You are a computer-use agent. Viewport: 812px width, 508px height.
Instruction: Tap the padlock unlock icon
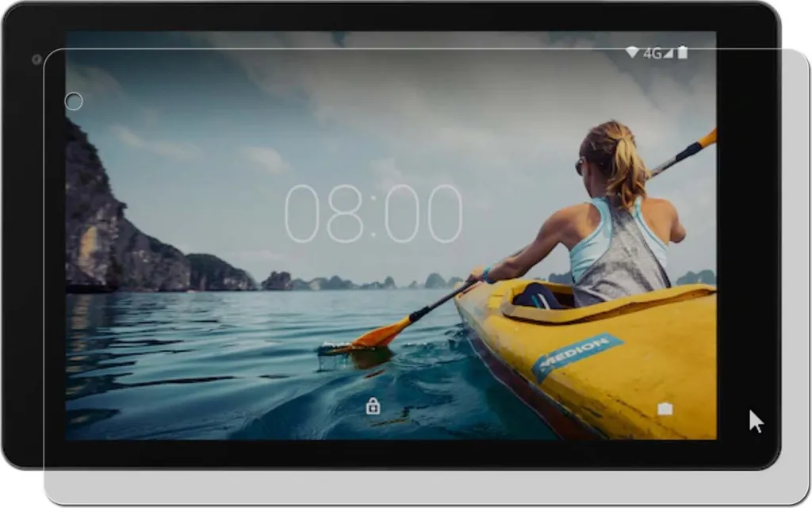(373, 406)
